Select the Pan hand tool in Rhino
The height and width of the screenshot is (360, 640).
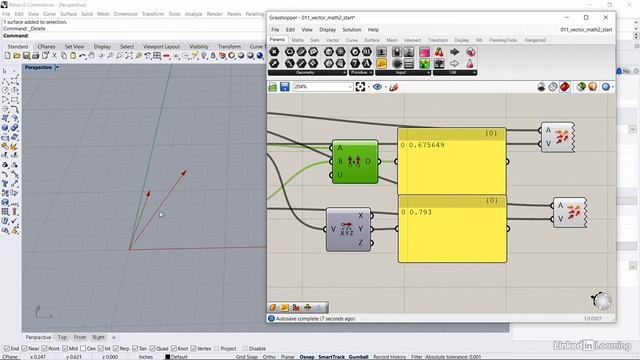pyautogui.click(x=92, y=56)
